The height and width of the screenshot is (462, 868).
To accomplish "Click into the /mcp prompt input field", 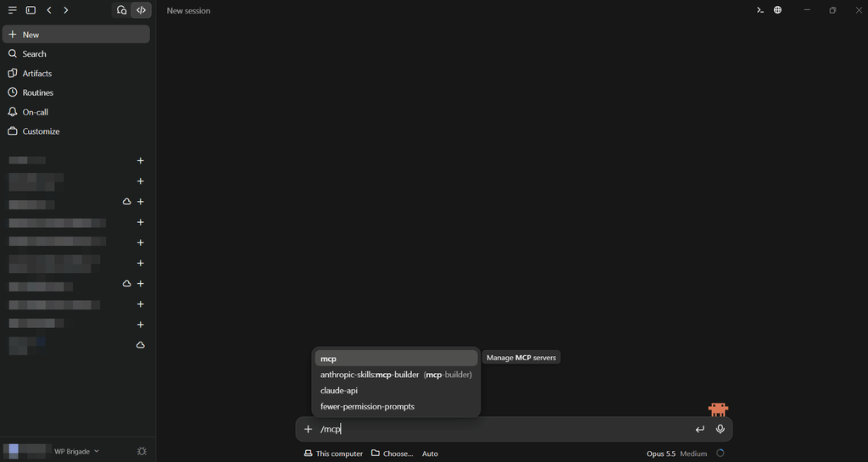I will coord(504,429).
